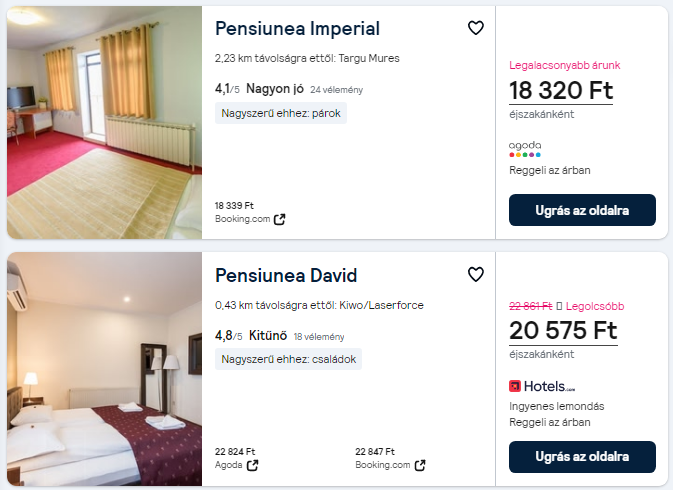Screen dimensions: 673x490
Task: Open the 24 vélemény reviews for Imperial
Action: [336, 89]
